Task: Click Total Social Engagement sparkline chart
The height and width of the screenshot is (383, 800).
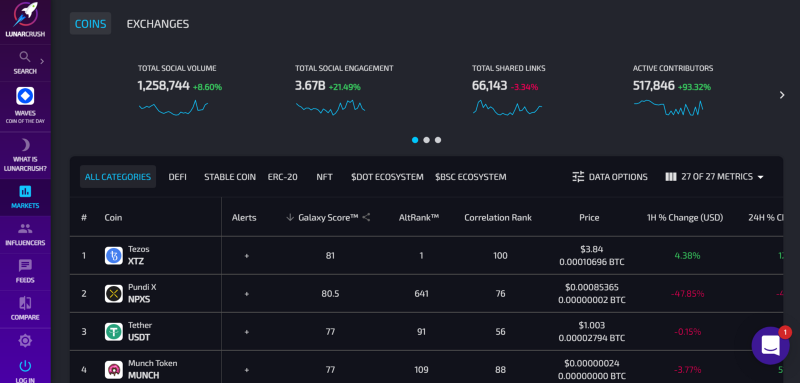Action: click(x=330, y=107)
